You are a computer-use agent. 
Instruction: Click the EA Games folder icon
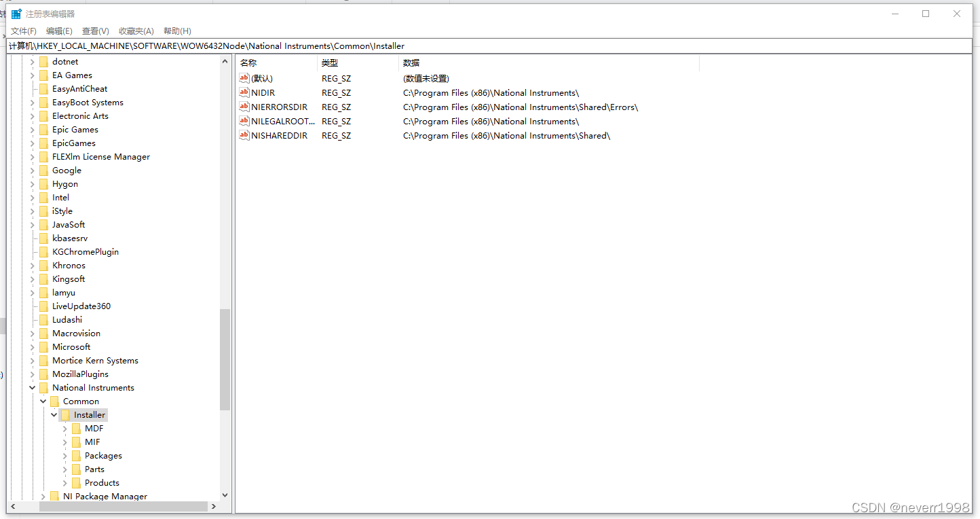point(44,75)
